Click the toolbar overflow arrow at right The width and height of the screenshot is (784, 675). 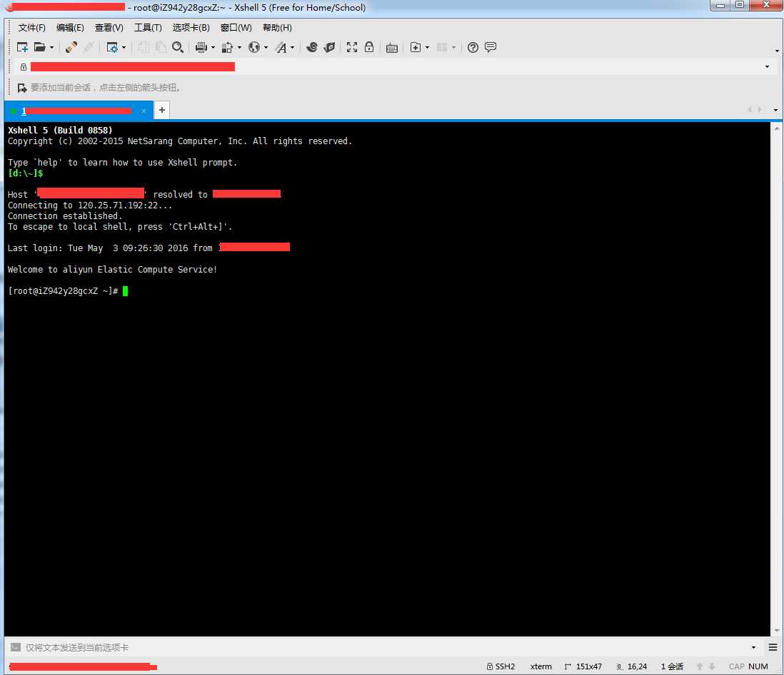click(x=776, y=51)
